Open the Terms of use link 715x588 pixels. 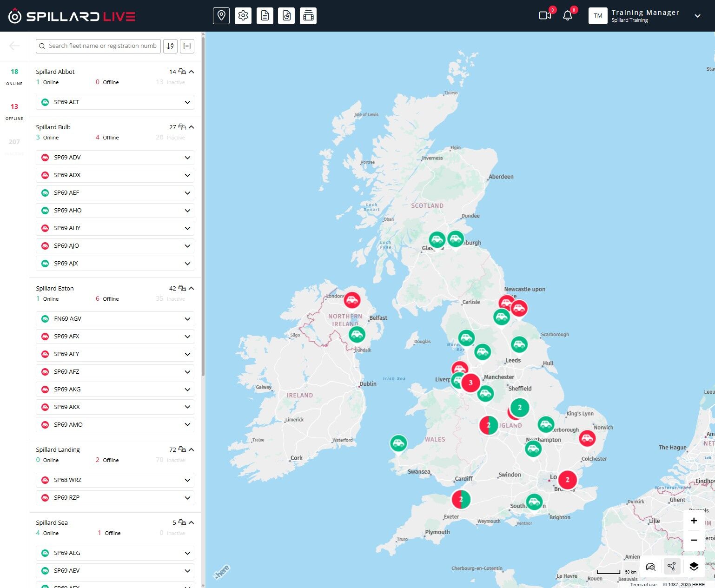(643, 585)
